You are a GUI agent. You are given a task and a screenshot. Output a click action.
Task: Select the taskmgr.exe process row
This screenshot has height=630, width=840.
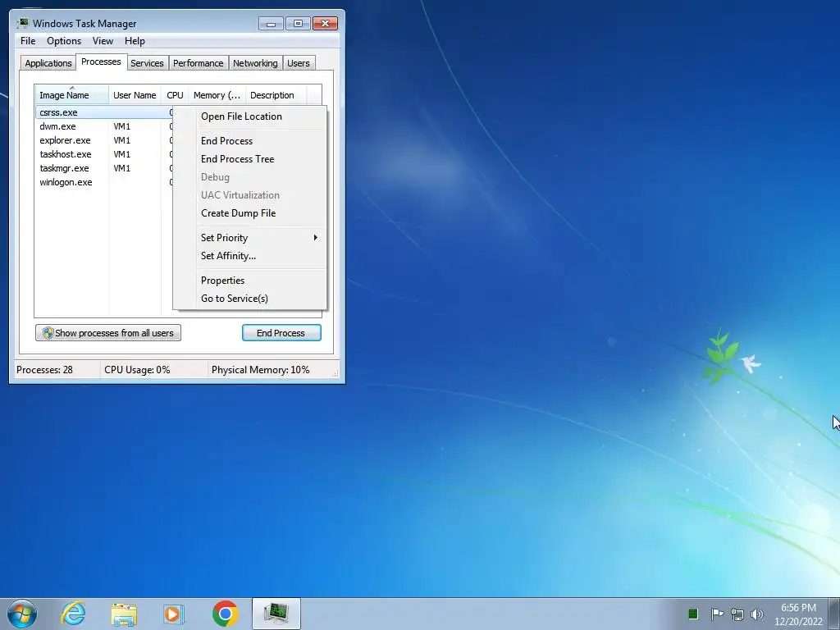coord(104,168)
